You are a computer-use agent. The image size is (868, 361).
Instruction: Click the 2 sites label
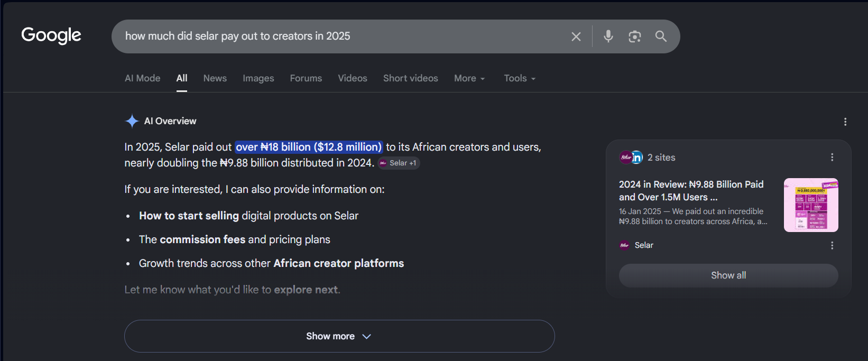coord(661,158)
